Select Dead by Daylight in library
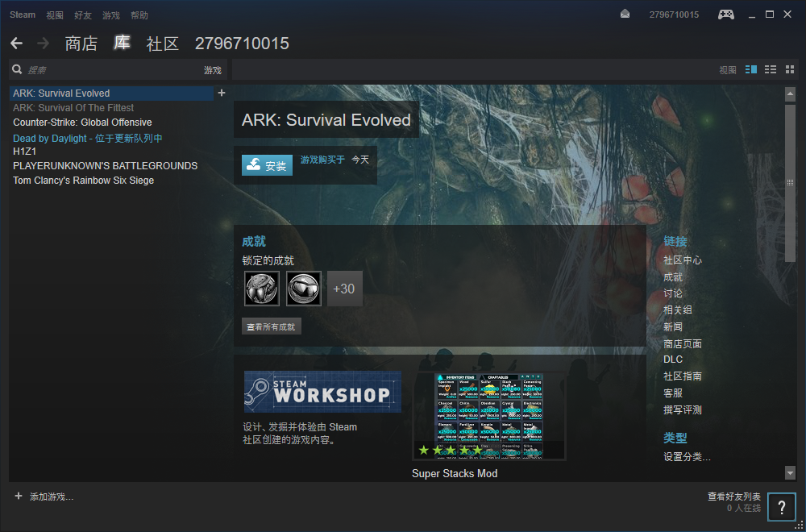The image size is (806, 532). 88,139
